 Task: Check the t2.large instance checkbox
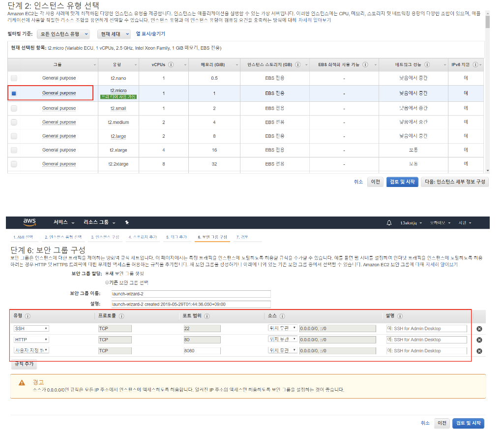[x=14, y=136]
